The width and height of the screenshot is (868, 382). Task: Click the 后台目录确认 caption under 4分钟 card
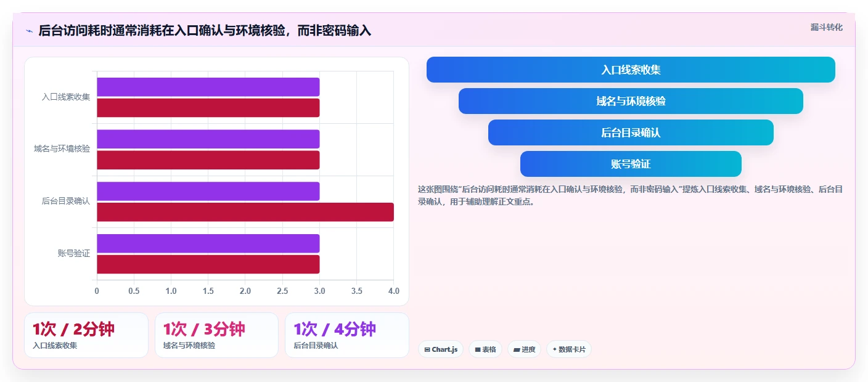(316, 346)
